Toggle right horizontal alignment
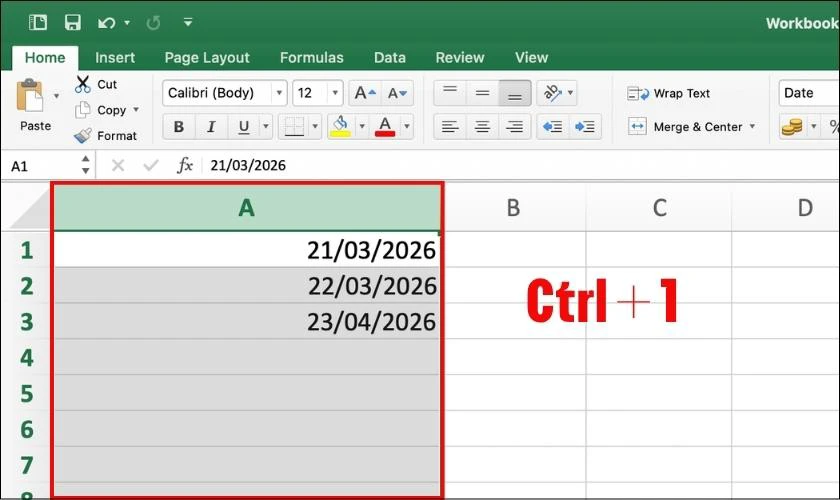 [515, 127]
